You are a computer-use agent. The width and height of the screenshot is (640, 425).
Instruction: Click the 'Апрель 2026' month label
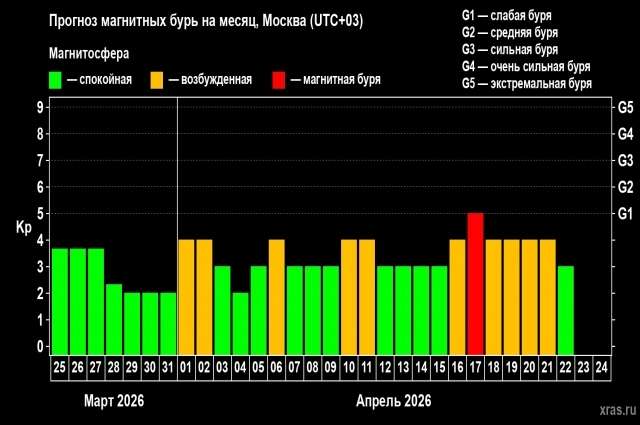(393, 400)
